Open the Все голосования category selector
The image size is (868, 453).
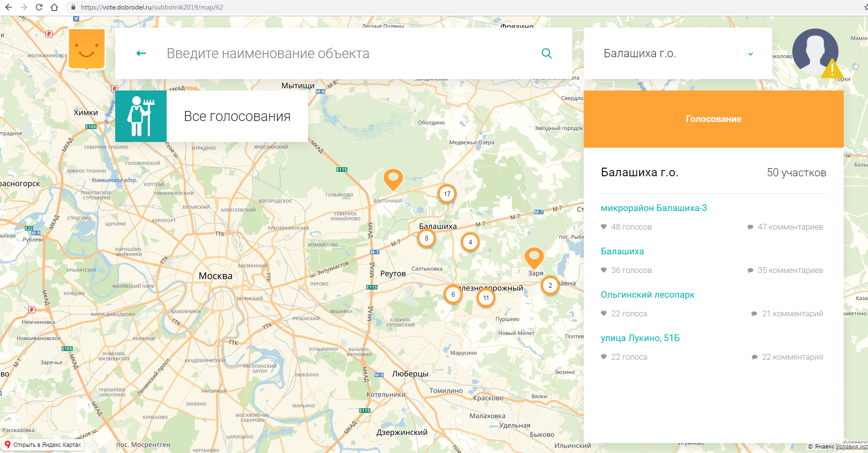[237, 116]
